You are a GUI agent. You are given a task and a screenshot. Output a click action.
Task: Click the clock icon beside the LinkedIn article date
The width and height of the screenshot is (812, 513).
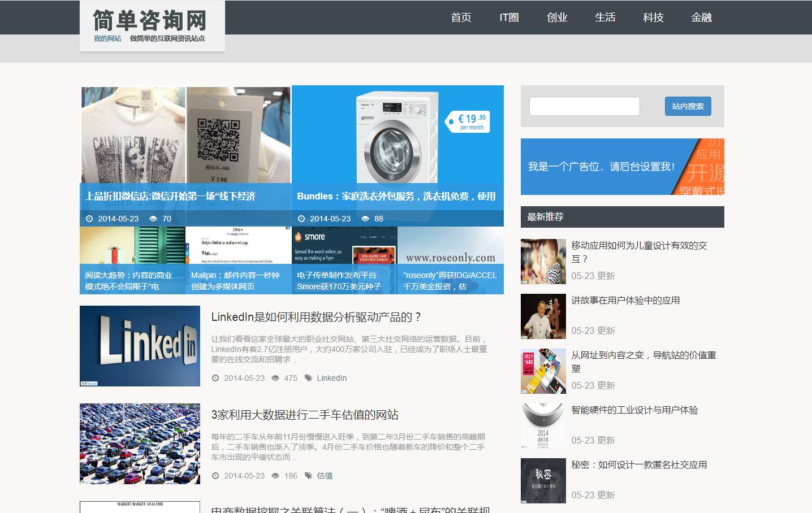217,378
